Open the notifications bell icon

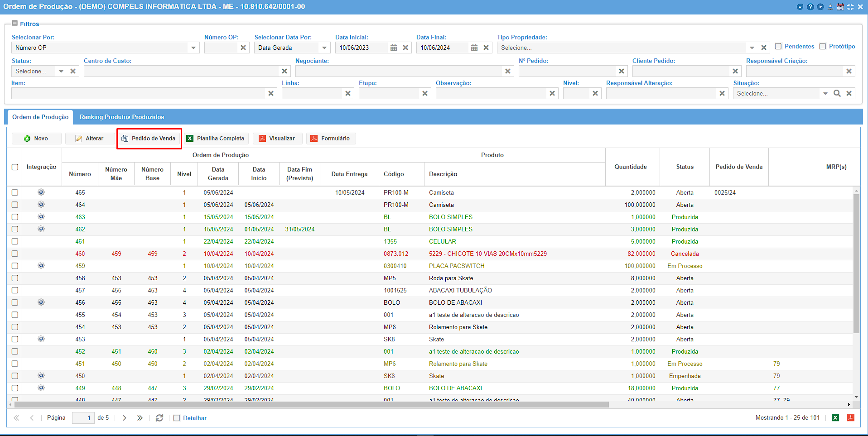[830, 7]
